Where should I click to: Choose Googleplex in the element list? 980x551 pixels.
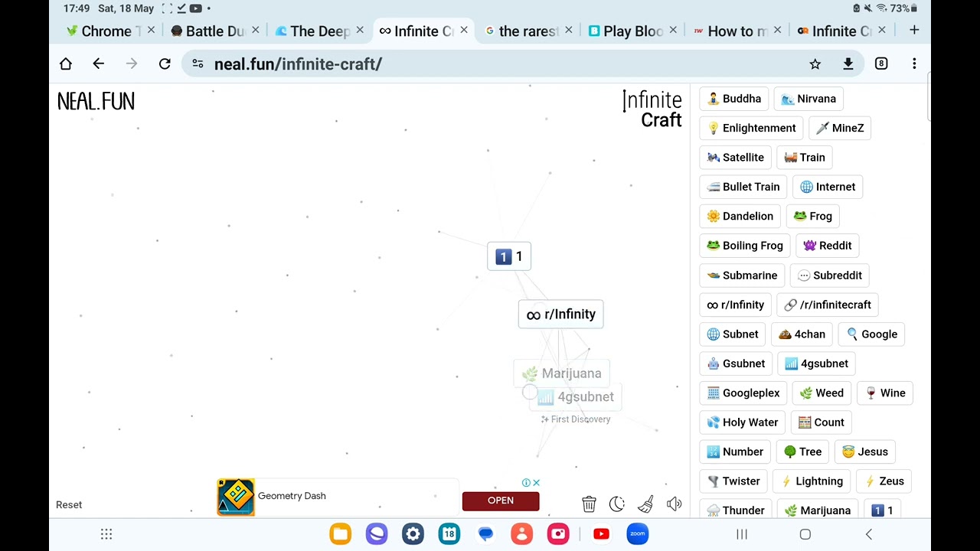click(743, 393)
